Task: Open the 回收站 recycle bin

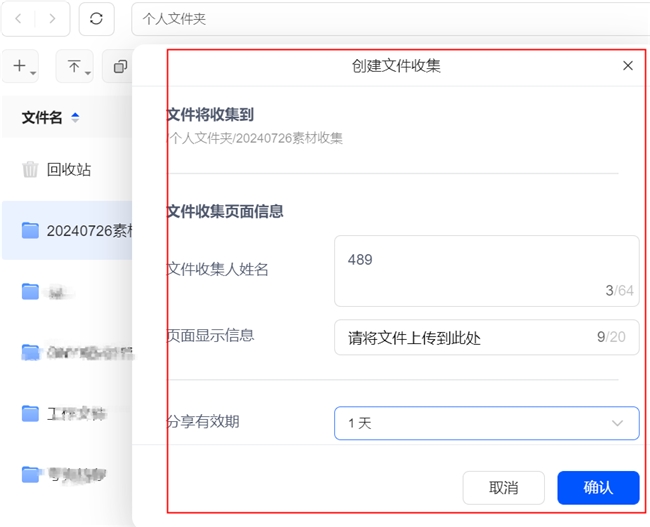Action: pos(68,170)
